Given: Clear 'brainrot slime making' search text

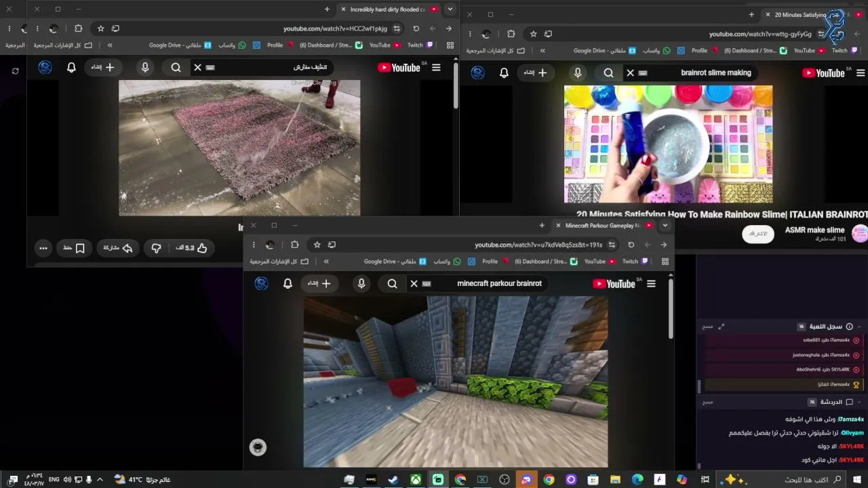Looking at the screenshot, I should 631,73.
